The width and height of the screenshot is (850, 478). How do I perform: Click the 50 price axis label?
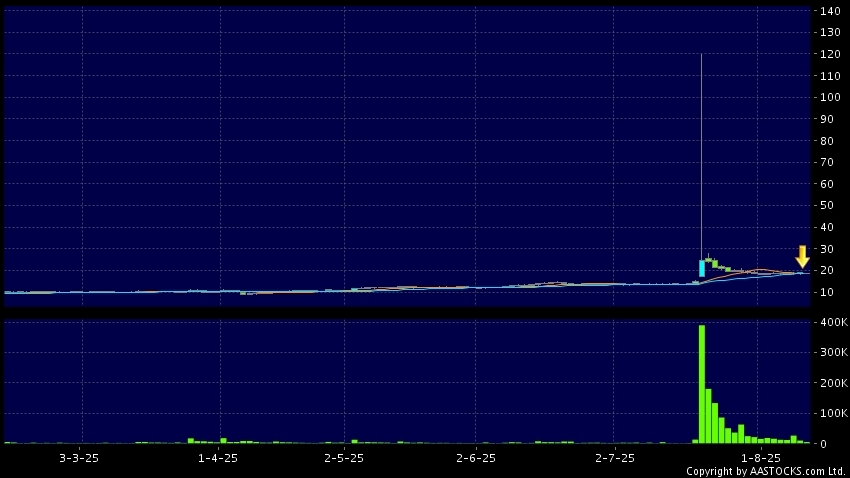827,205
